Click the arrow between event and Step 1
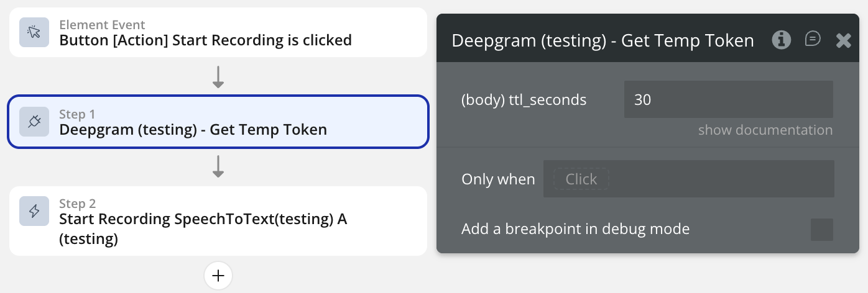Image resolution: width=868 pixels, height=293 pixels. coord(218,76)
